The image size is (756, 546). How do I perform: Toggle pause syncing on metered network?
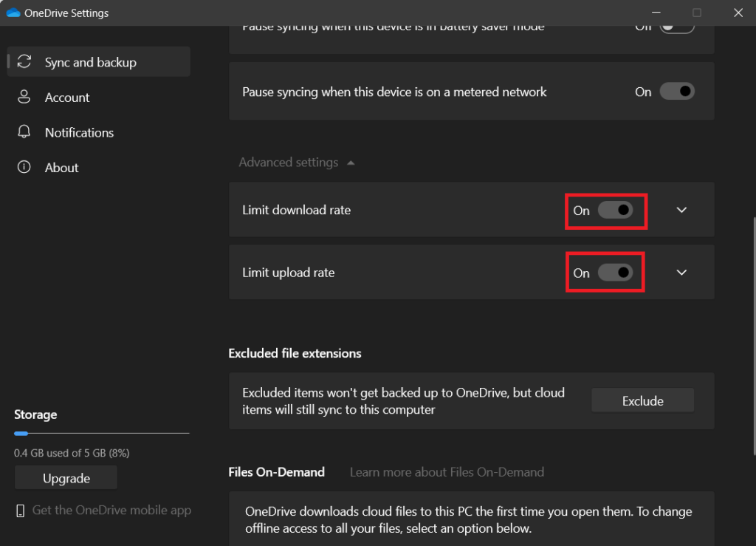676,92
